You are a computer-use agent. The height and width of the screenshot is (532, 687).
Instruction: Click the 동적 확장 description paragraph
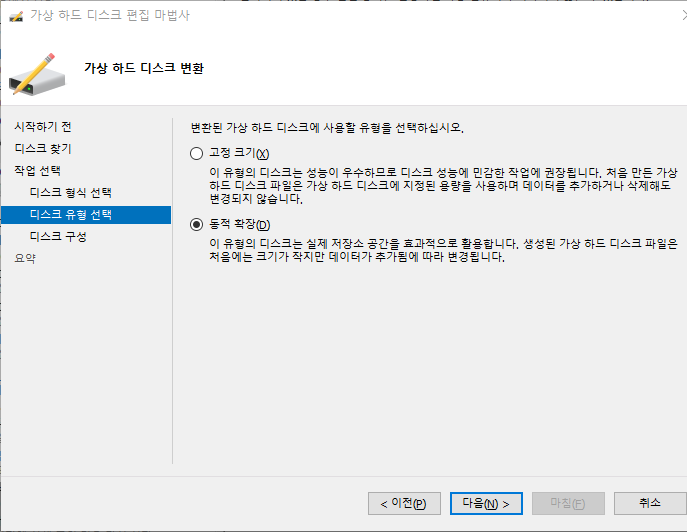point(443,250)
